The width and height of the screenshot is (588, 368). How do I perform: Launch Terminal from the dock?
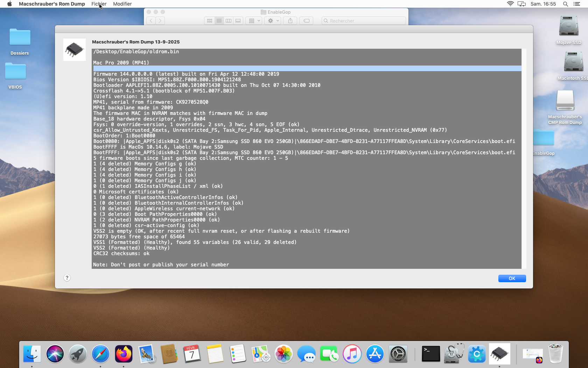pos(431,354)
